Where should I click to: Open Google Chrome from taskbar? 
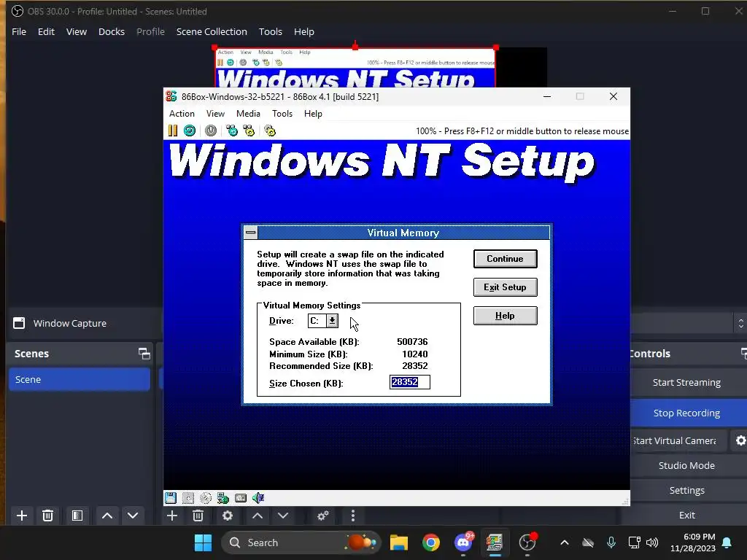430,542
